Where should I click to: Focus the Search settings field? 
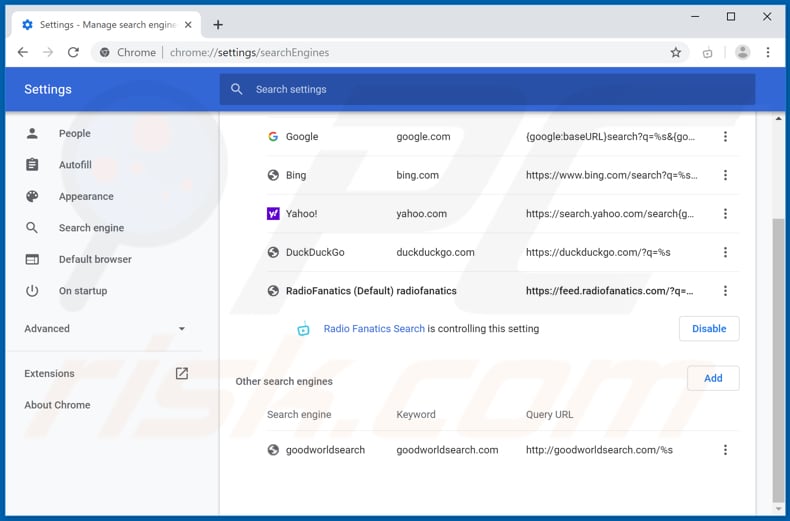point(487,89)
